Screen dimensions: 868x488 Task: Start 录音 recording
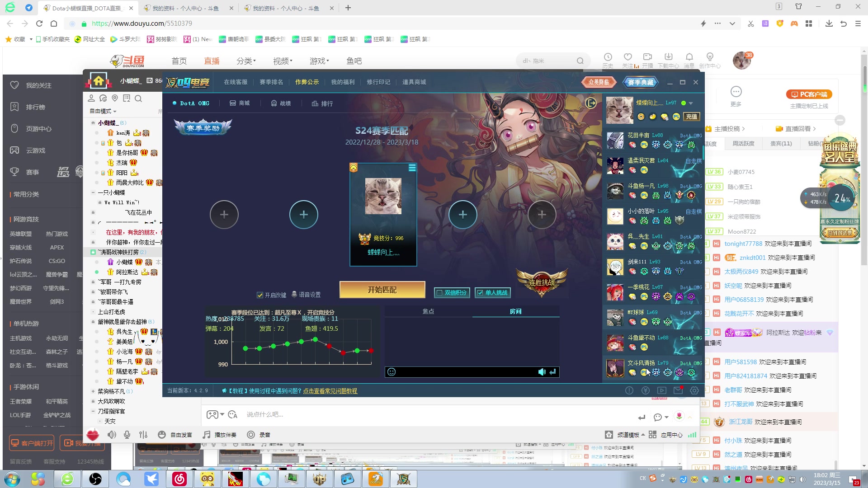point(259,435)
